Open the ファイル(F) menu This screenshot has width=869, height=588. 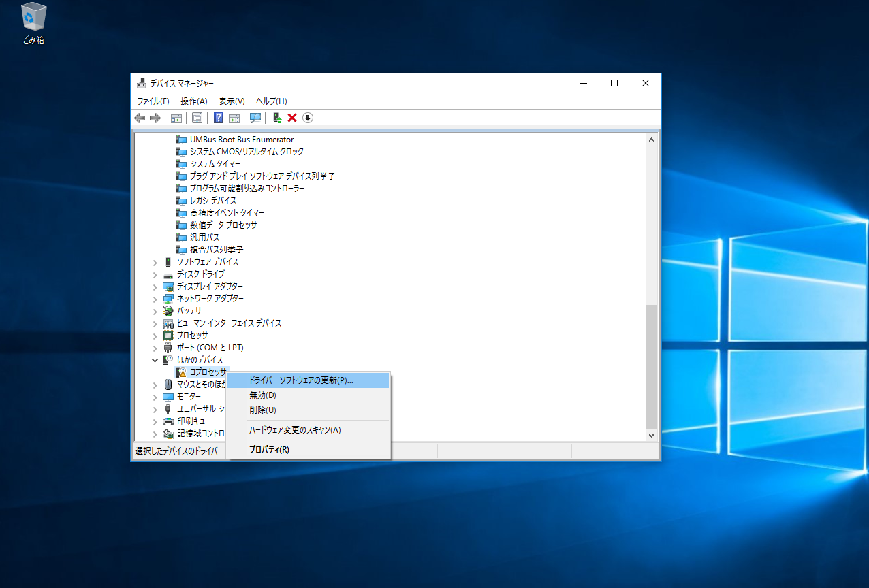(153, 101)
